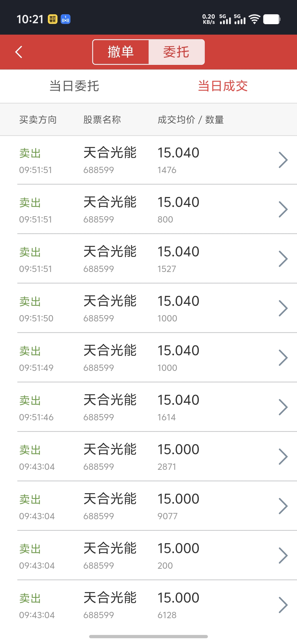Open Meituan notification icon in status bar

[53, 19]
